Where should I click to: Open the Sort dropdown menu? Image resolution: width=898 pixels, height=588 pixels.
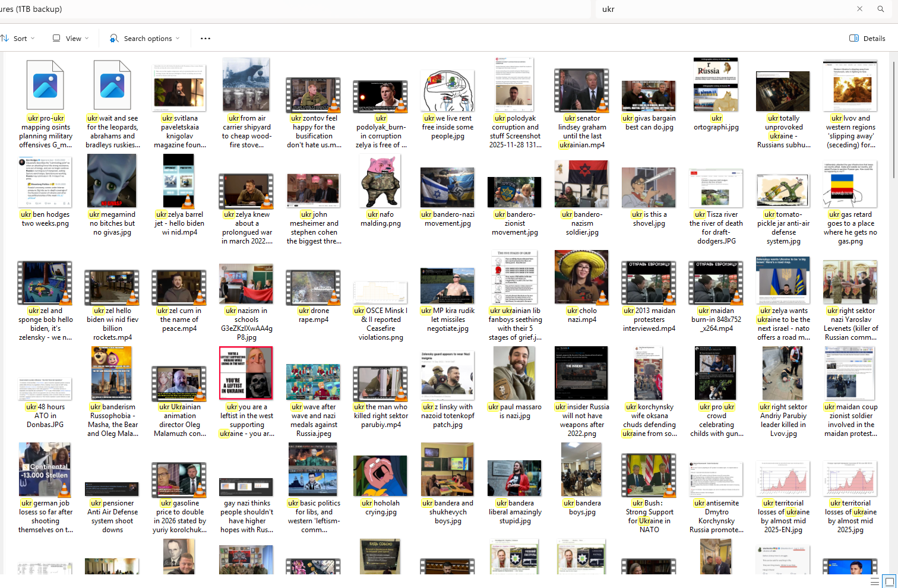click(18, 39)
